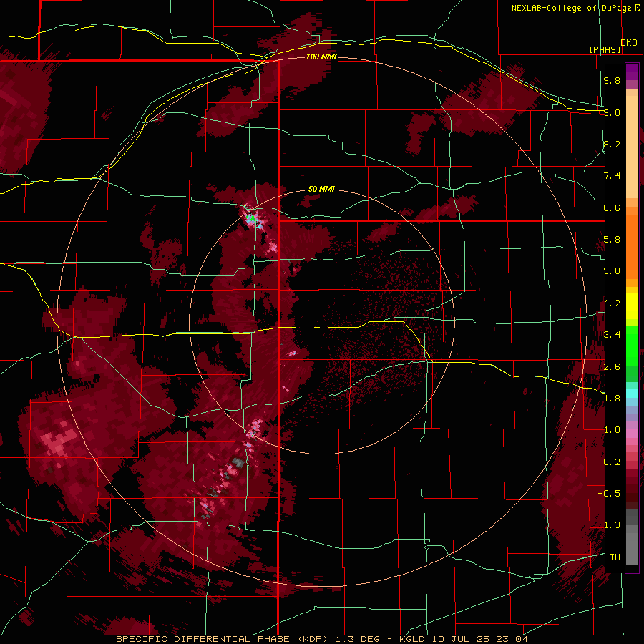Screen dimensions: 644x644
Task: Pick the pink segment of the color bar
Action: (632, 434)
